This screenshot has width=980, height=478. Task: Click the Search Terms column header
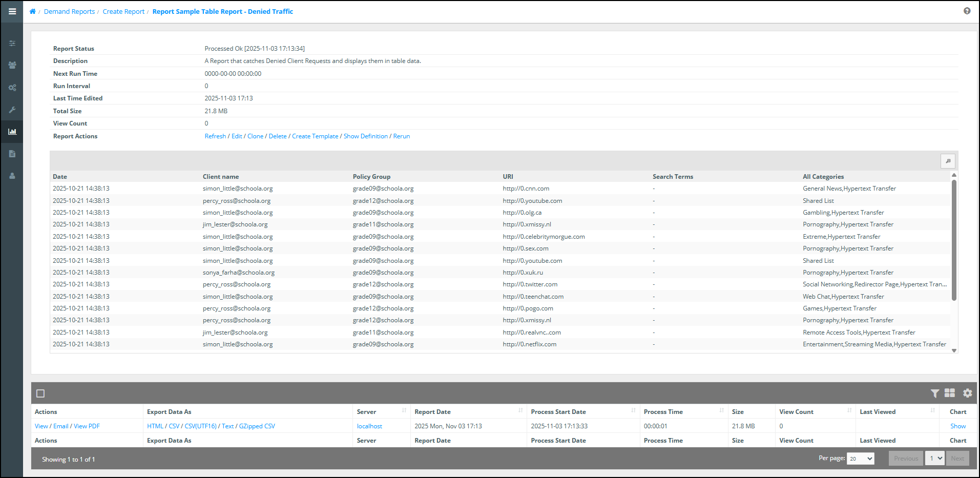(x=673, y=177)
